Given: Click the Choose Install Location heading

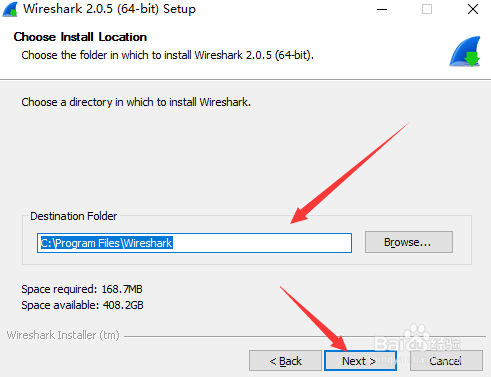Looking at the screenshot, I should tap(80, 37).
